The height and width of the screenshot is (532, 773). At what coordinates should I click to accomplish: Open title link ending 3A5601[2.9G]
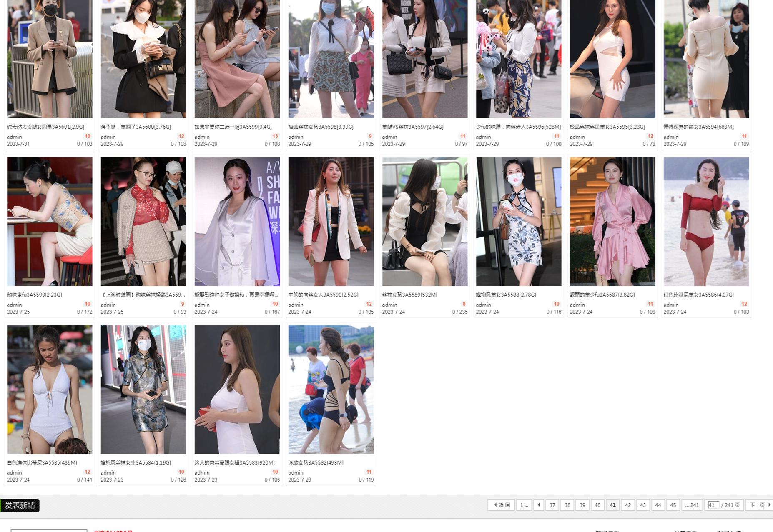click(45, 127)
